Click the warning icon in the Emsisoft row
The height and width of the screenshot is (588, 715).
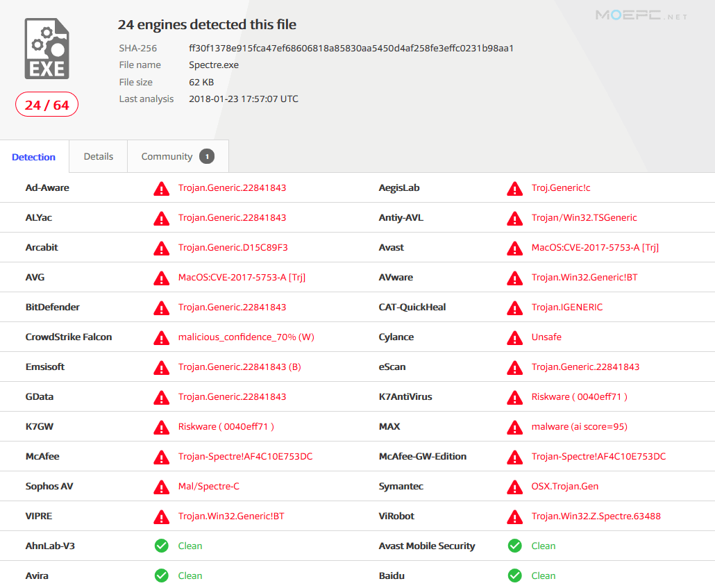[x=162, y=368]
